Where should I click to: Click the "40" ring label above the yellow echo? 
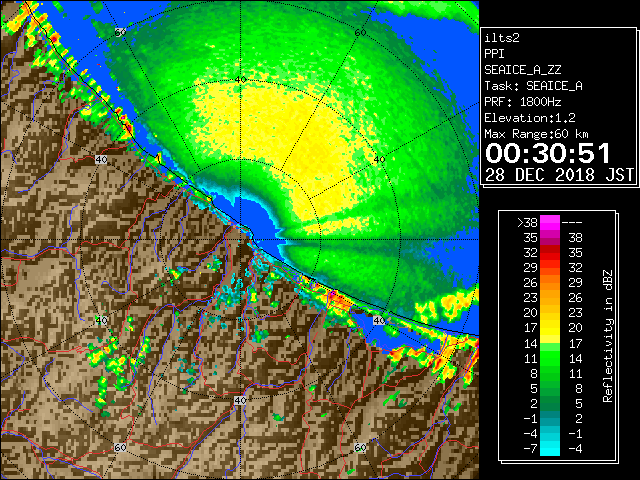(x=240, y=80)
